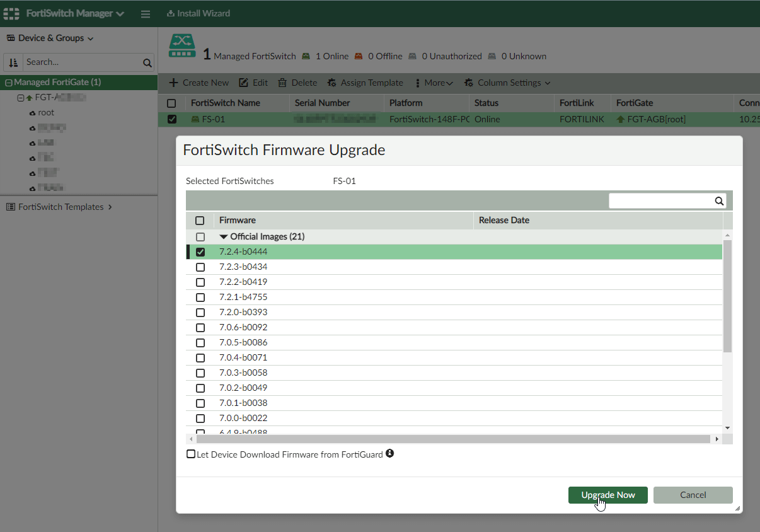The height and width of the screenshot is (532, 760).
Task: Sort by the Status column header
Action: pyautogui.click(x=487, y=103)
